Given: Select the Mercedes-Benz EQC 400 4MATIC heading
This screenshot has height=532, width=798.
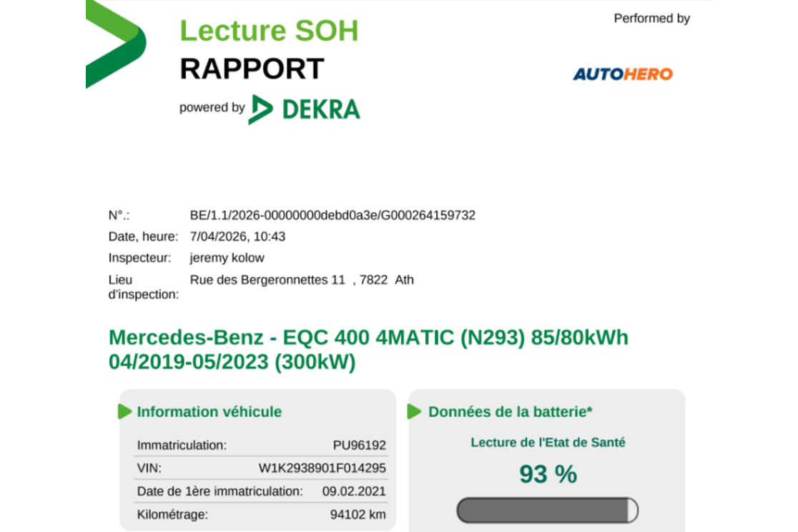Looking at the screenshot, I should (x=368, y=350).
